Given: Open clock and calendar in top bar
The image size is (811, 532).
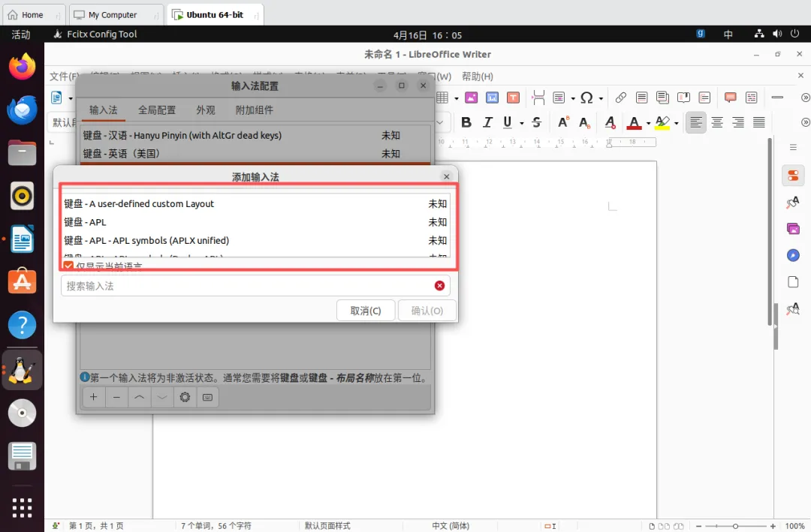Looking at the screenshot, I should (x=427, y=35).
